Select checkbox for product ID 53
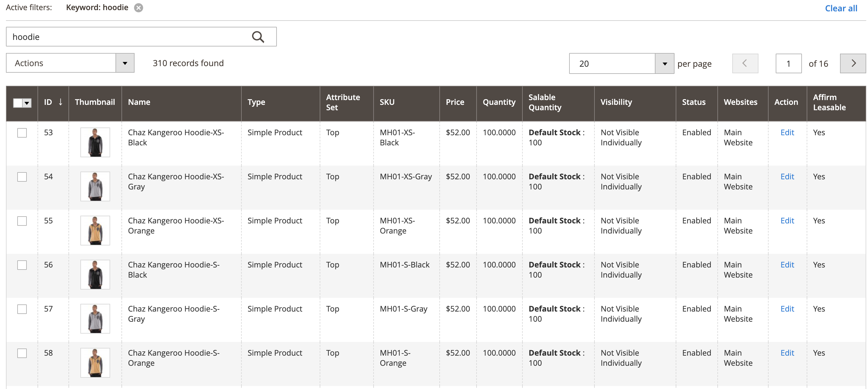The width and height of the screenshot is (868, 389). tap(22, 133)
